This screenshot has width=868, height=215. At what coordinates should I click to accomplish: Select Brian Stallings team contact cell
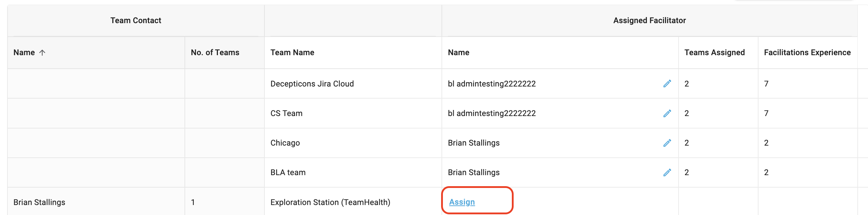click(x=39, y=202)
